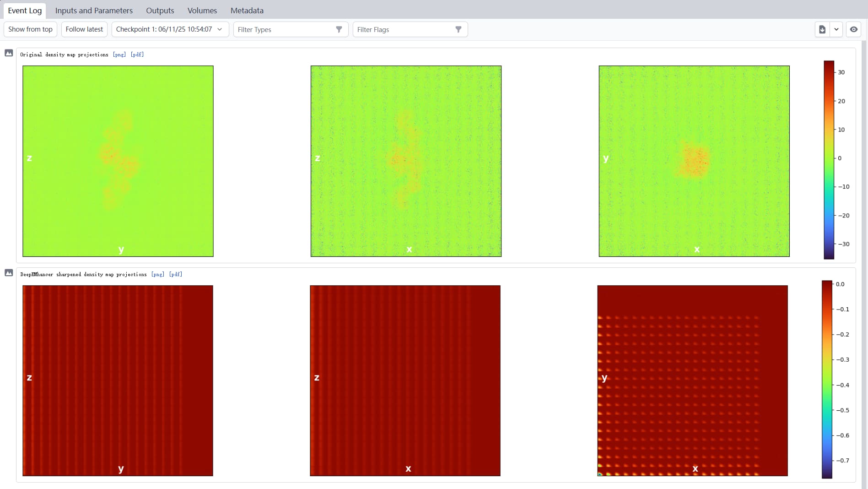The image size is (868, 489).
Task: Select the Metadata tab
Action: click(247, 10)
